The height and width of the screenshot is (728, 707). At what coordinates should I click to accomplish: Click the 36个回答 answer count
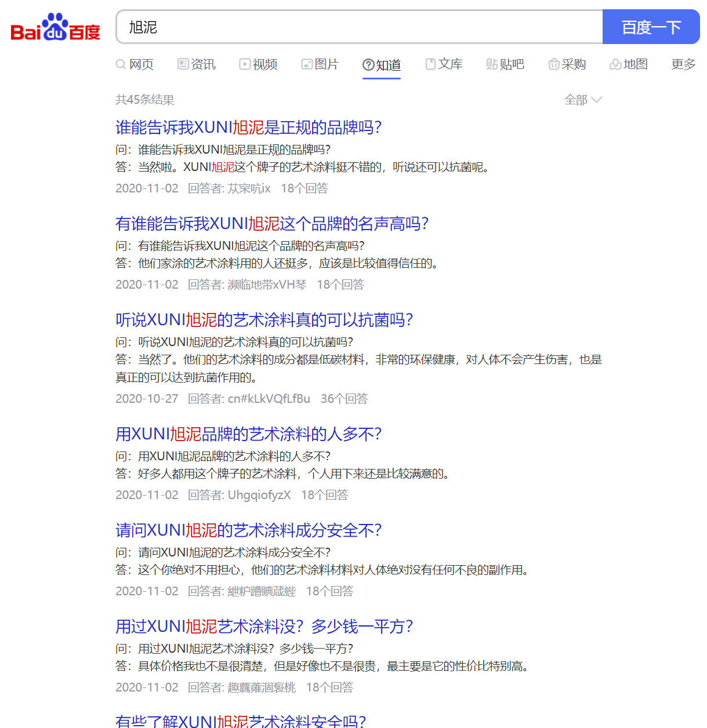point(345,399)
